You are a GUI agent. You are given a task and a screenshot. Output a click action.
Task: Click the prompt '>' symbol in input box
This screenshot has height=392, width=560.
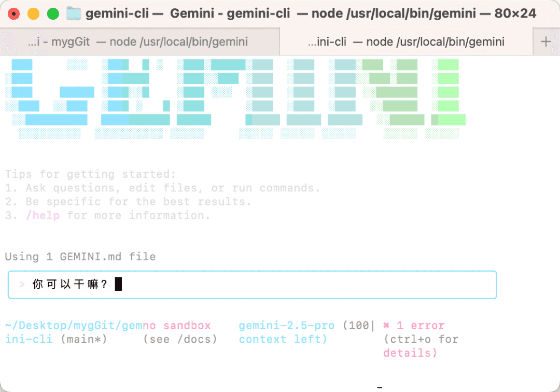pyautogui.click(x=22, y=285)
